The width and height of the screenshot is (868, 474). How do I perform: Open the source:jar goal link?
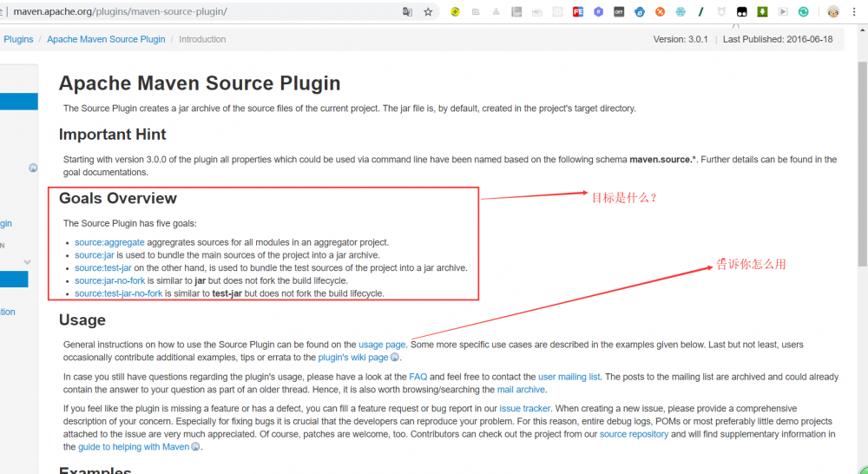tap(94, 255)
